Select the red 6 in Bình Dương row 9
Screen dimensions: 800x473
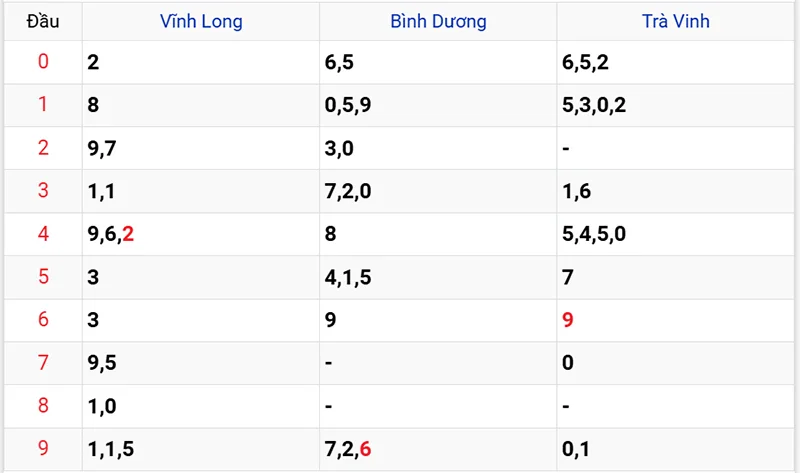pyautogui.click(x=365, y=449)
